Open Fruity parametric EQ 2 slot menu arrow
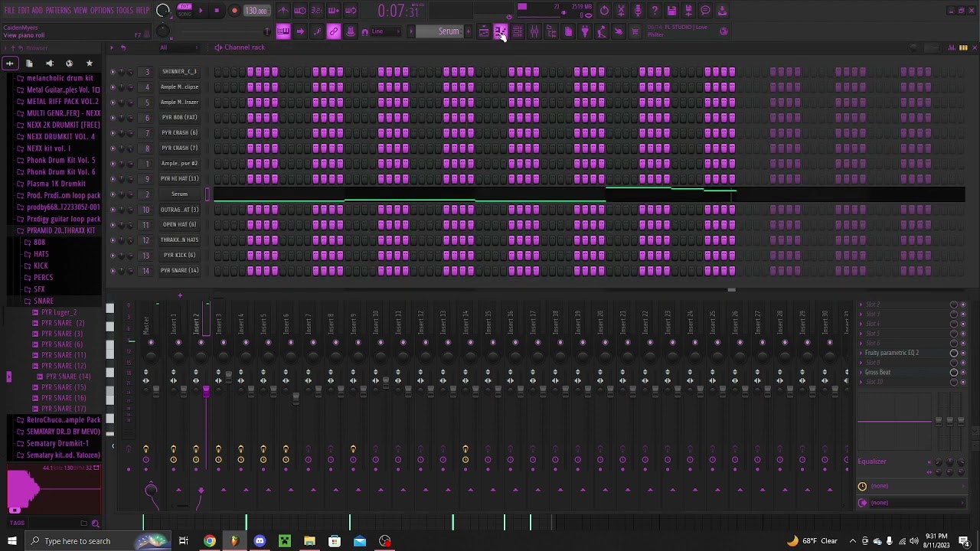The width and height of the screenshot is (980, 551). coord(861,353)
